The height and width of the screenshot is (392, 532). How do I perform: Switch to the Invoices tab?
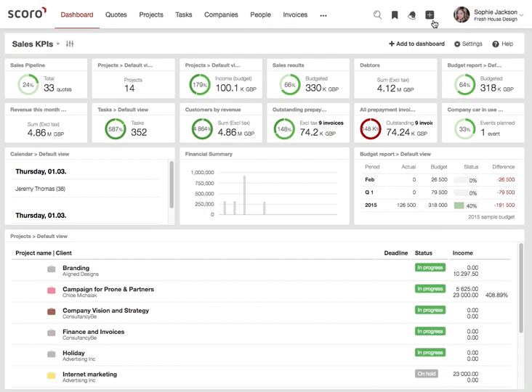(295, 15)
